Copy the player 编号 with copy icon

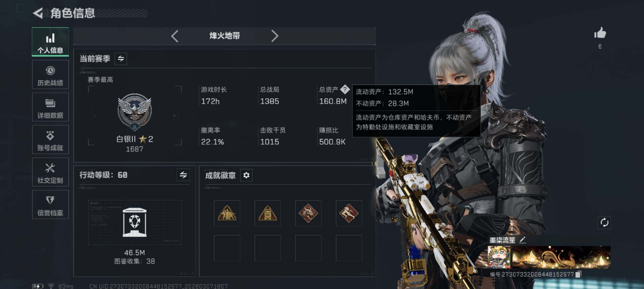tap(578, 274)
